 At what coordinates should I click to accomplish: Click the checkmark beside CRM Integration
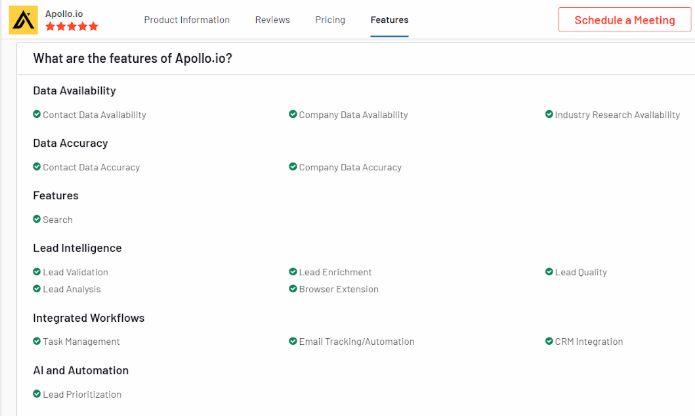coord(549,341)
